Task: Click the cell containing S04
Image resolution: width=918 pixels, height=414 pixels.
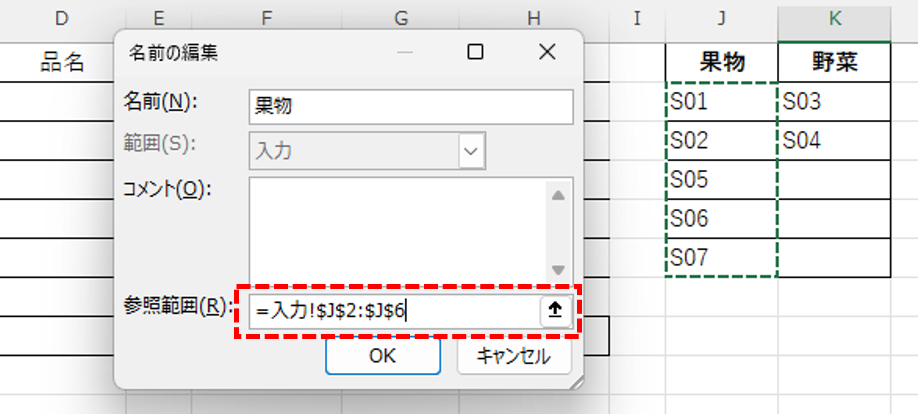Action: 834,141
